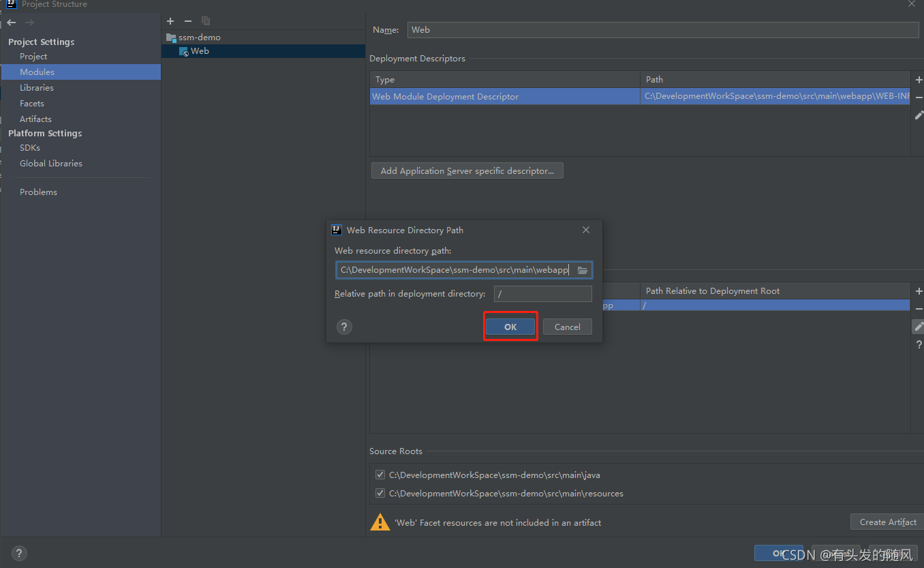The height and width of the screenshot is (568, 924).
Task: Click the facet Name field
Action: click(x=664, y=29)
